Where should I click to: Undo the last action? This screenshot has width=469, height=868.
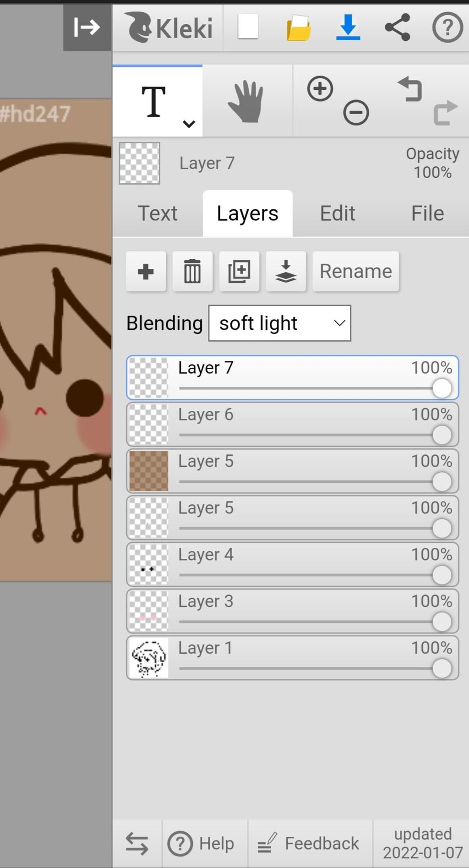click(x=410, y=89)
